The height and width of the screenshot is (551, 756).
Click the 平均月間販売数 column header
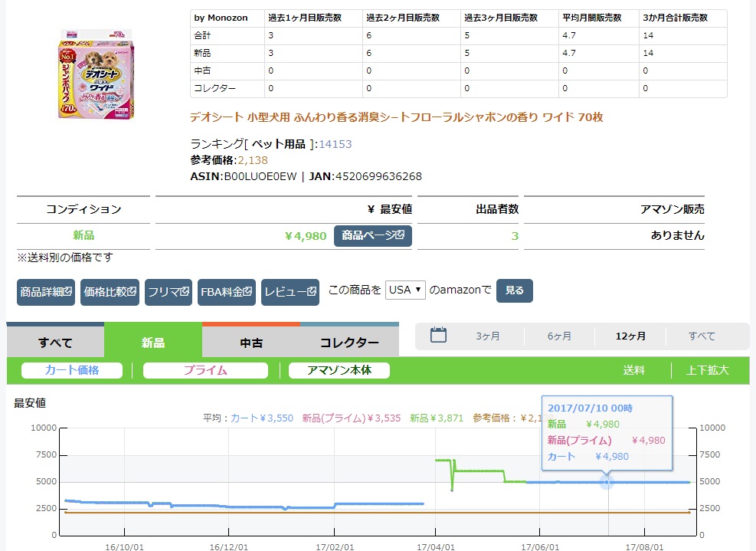(x=592, y=18)
